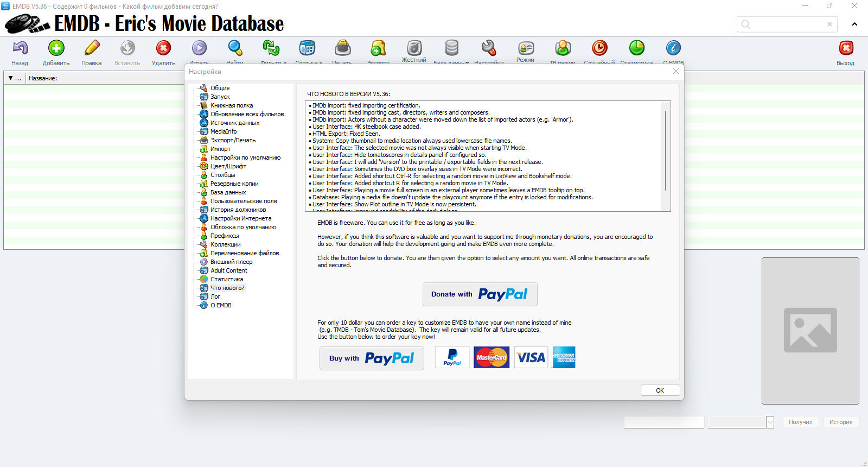Screen dimensions: 868x467
Task: Open Переименование файлов settings
Action: pyautogui.click(x=245, y=253)
